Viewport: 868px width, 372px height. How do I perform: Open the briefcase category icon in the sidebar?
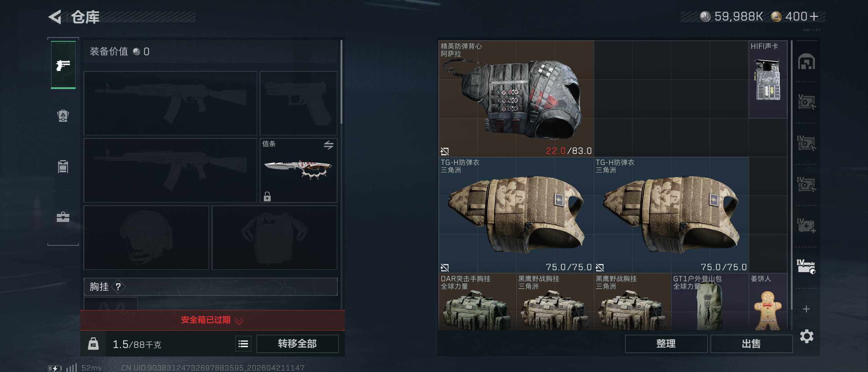point(63,217)
